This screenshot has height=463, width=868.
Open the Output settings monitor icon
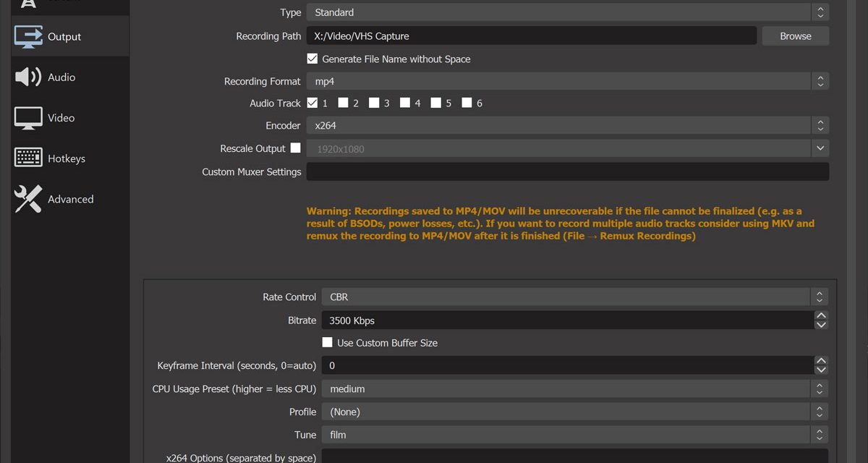[28, 37]
